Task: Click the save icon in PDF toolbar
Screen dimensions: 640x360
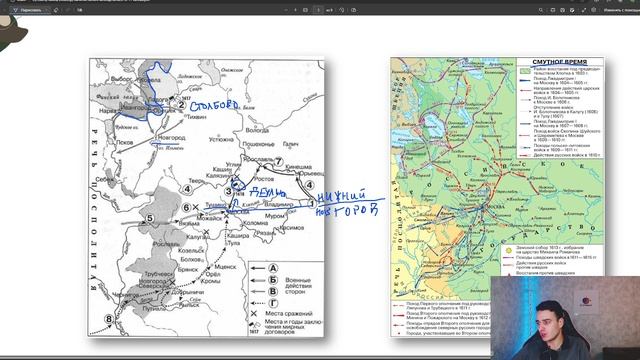Action: tap(562, 10)
